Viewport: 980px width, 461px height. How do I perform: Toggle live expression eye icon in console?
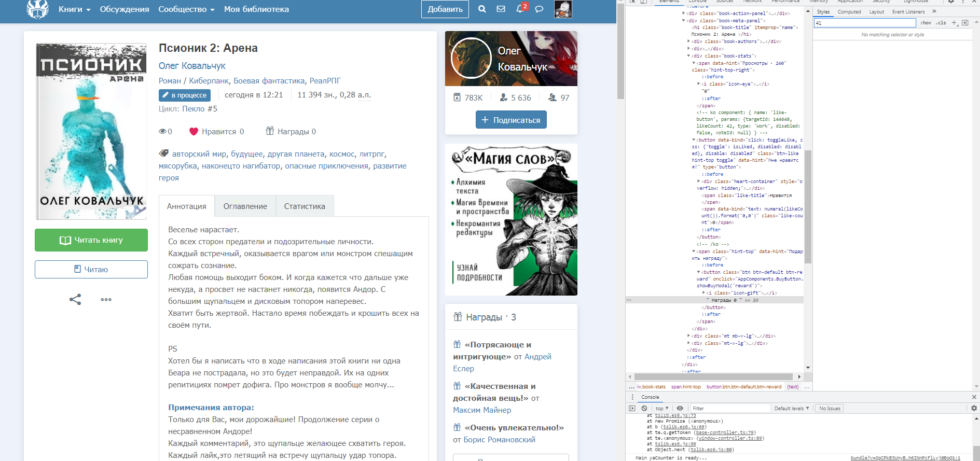coord(680,408)
